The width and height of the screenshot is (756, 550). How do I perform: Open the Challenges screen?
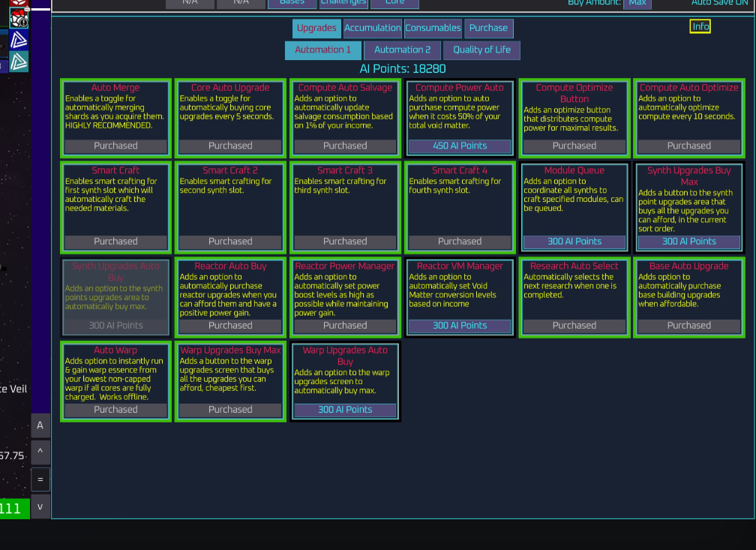[x=343, y=2]
